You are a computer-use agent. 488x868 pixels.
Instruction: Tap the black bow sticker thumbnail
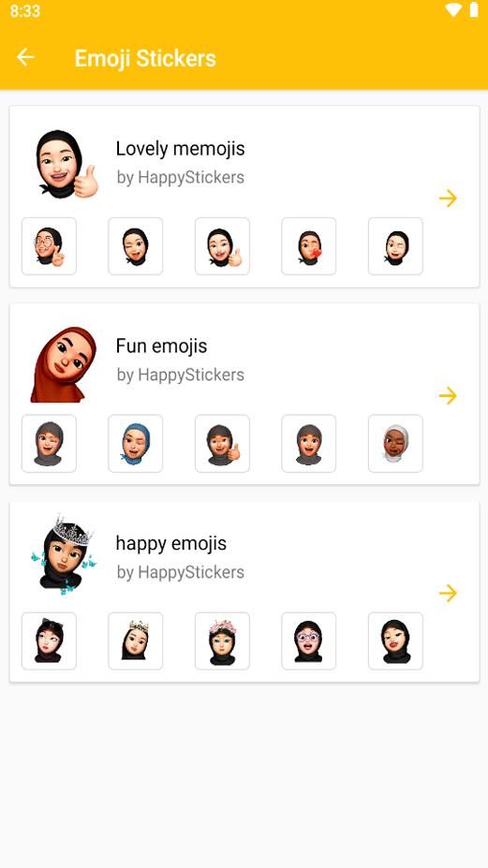coord(49,641)
